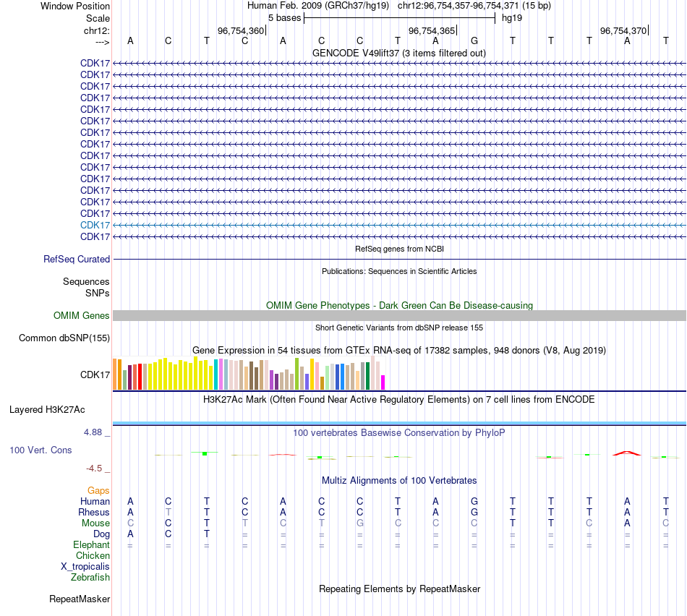Click the OMIM Genes label
The width and height of the screenshot is (687, 616).
point(81,315)
